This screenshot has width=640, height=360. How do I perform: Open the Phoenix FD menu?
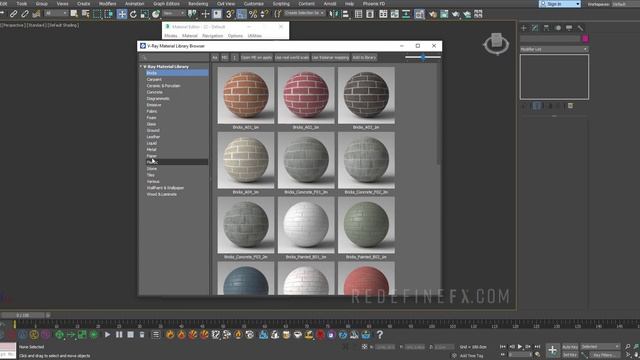(373, 4)
